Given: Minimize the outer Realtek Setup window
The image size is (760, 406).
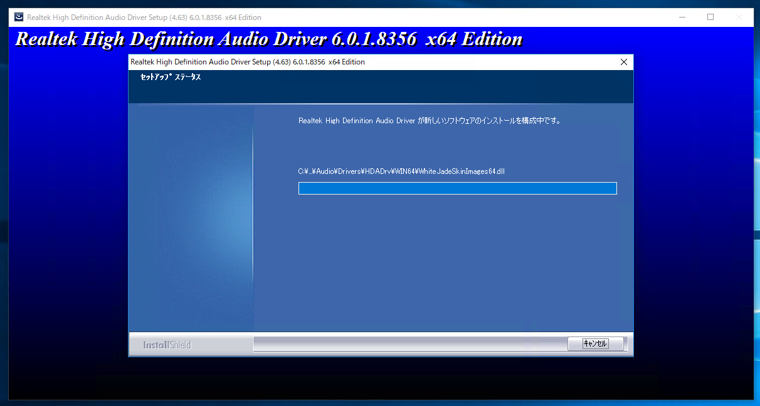Looking at the screenshot, I should 682,17.
